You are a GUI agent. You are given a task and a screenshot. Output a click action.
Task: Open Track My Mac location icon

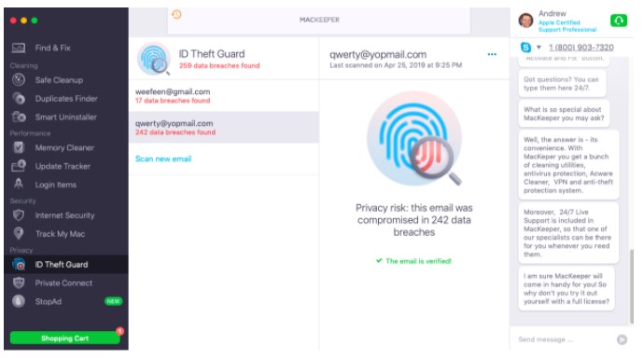(19, 233)
